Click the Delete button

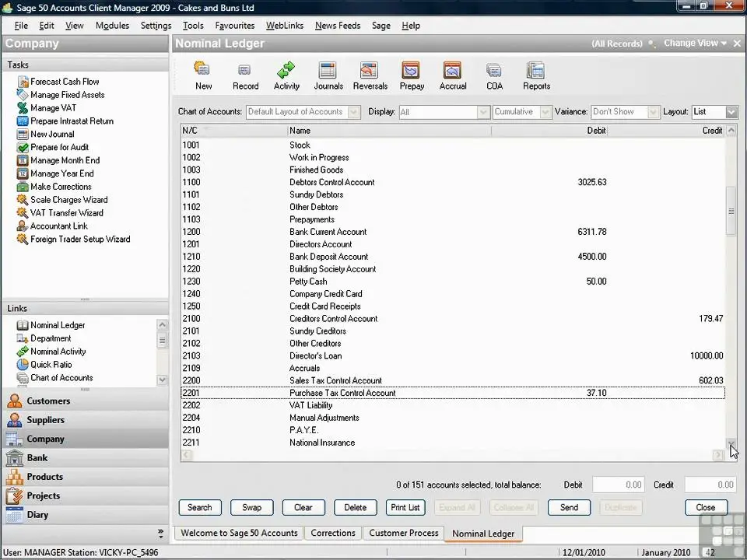pos(355,508)
